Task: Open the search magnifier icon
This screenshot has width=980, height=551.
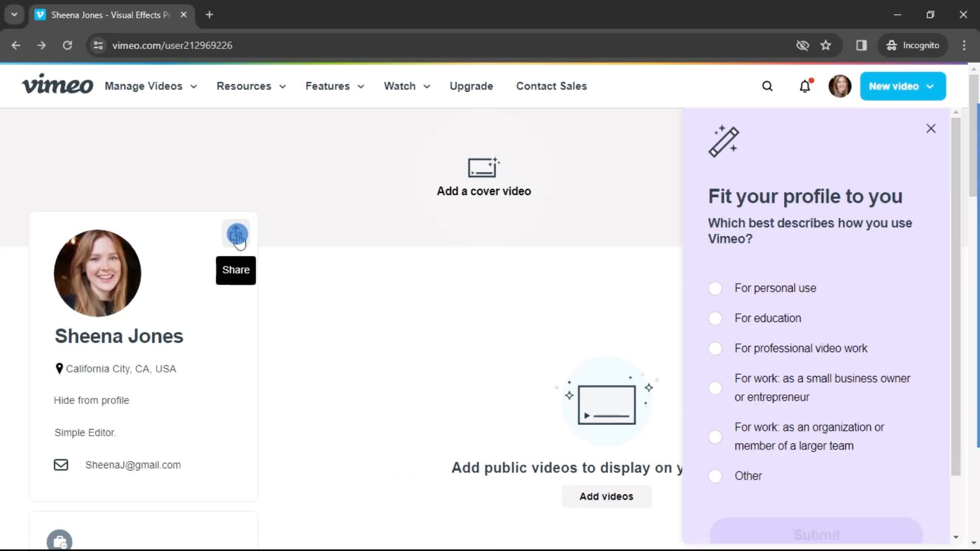Action: pyautogui.click(x=767, y=86)
